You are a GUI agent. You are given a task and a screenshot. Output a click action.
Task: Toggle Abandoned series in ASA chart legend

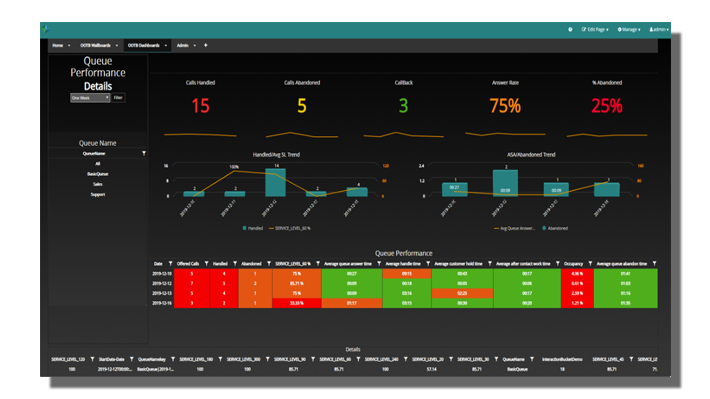click(555, 228)
